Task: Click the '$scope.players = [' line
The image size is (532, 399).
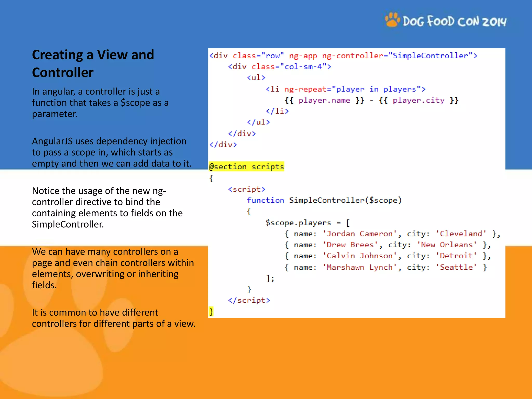Action: click(308, 223)
